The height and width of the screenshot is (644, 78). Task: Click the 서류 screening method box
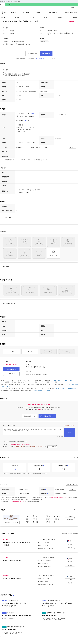pos(12,352)
